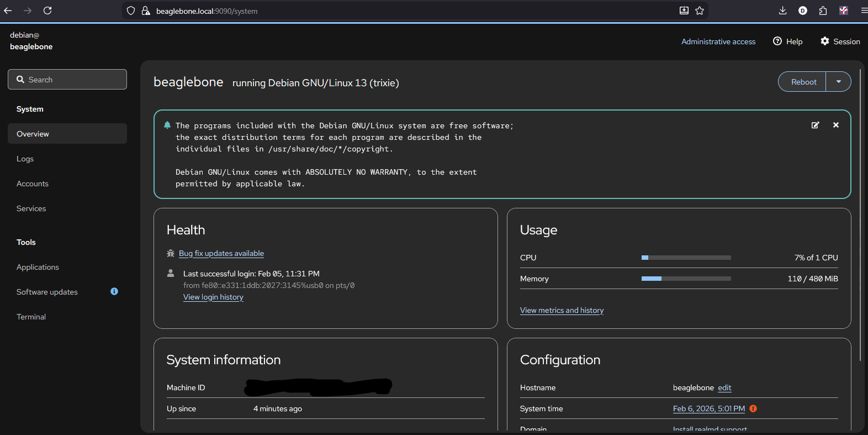868x435 pixels.
Task: Bookmark this page with the star icon
Action: [700, 11]
